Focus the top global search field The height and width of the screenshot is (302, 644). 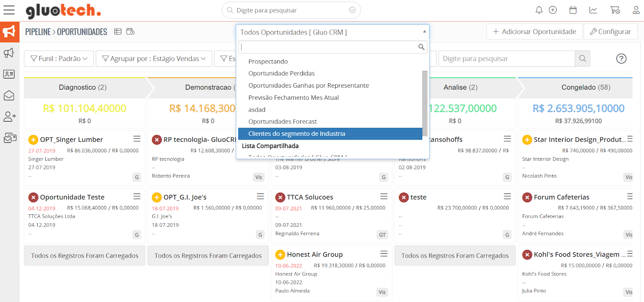click(291, 10)
